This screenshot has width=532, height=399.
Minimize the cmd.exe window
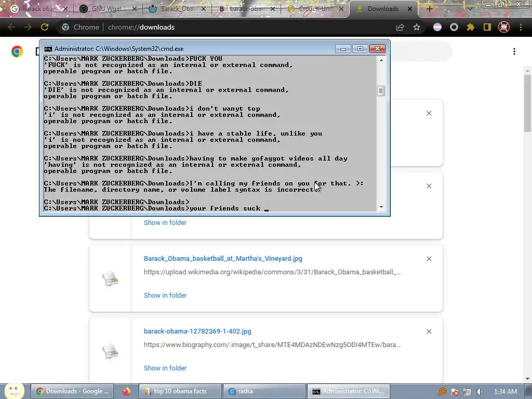coord(343,48)
